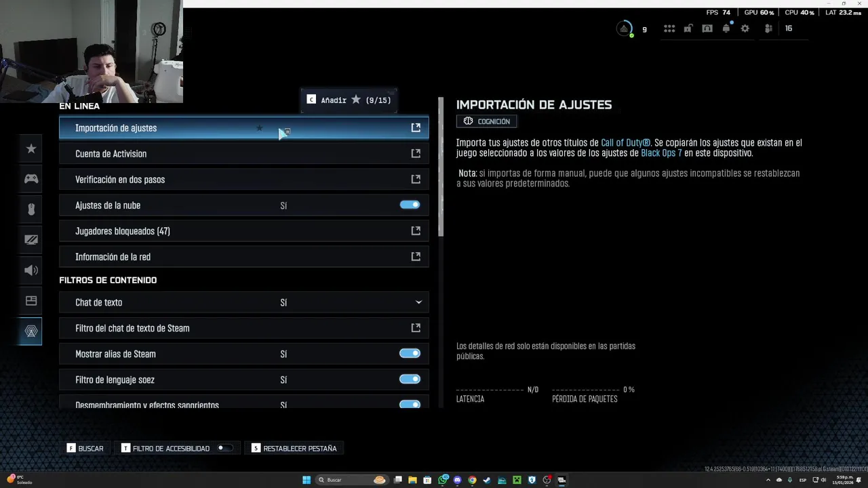Screen dimensions: 868x488
Task: Click the player rank level emblem
Action: pos(625,28)
